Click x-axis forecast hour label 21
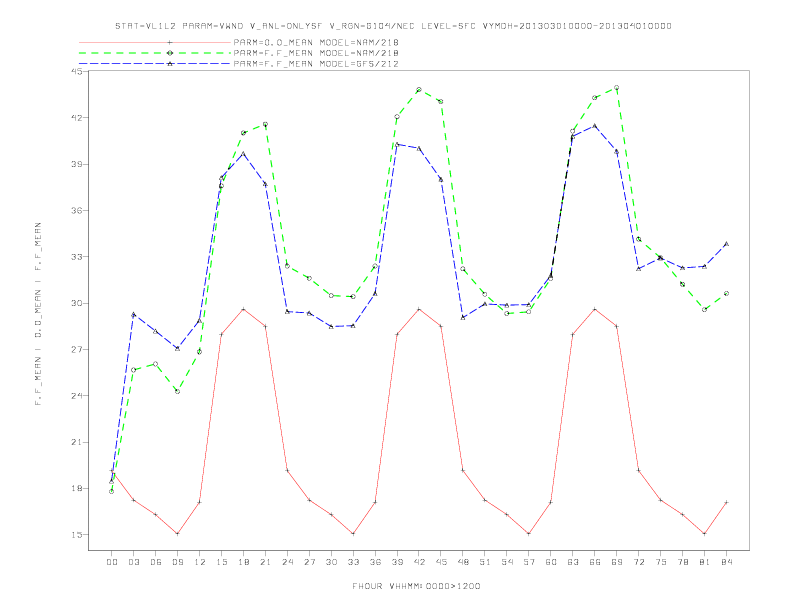The width and height of the screenshot is (792, 612). click(265, 562)
